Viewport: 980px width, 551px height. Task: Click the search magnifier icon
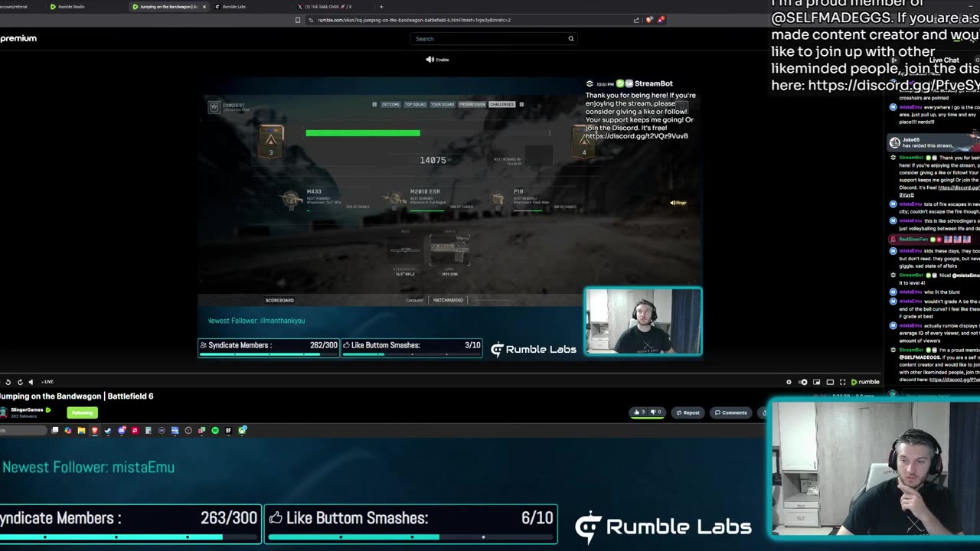click(570, 38)
